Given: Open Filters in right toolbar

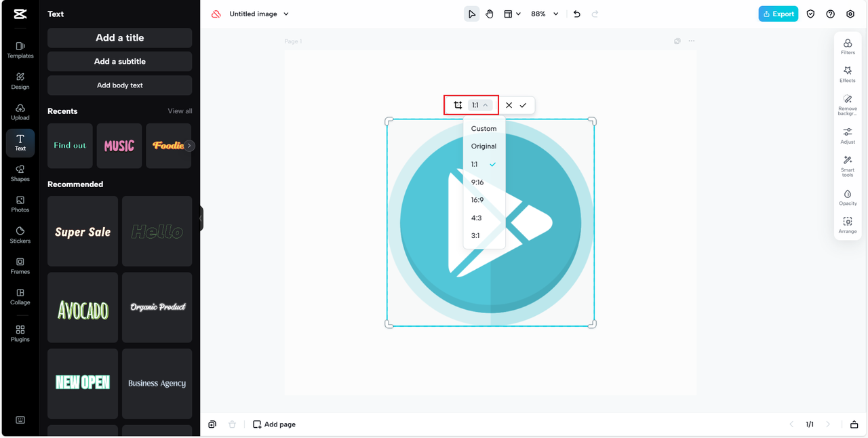Looking at the screenshot, I should 848,46.
